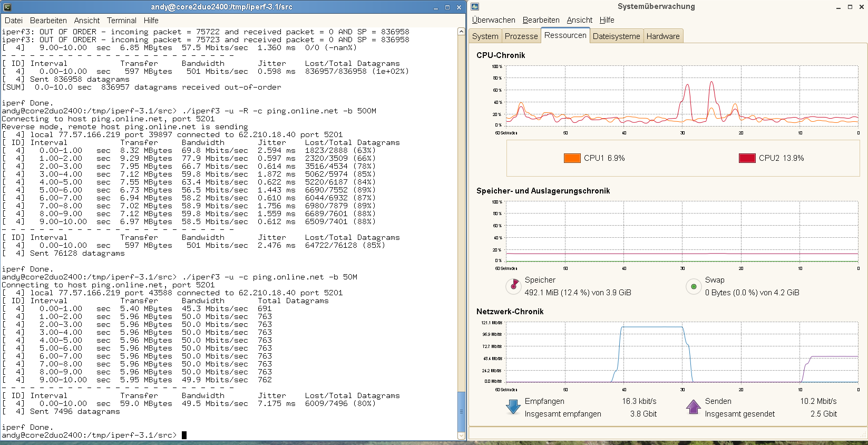Click the CPU-Chronik heading
Image resolution: width=868 pixels, height=445 pixels.
[501, 55]
